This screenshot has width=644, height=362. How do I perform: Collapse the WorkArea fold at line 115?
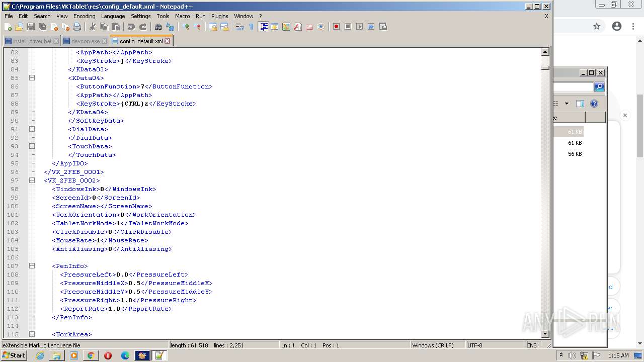[32, 334]
